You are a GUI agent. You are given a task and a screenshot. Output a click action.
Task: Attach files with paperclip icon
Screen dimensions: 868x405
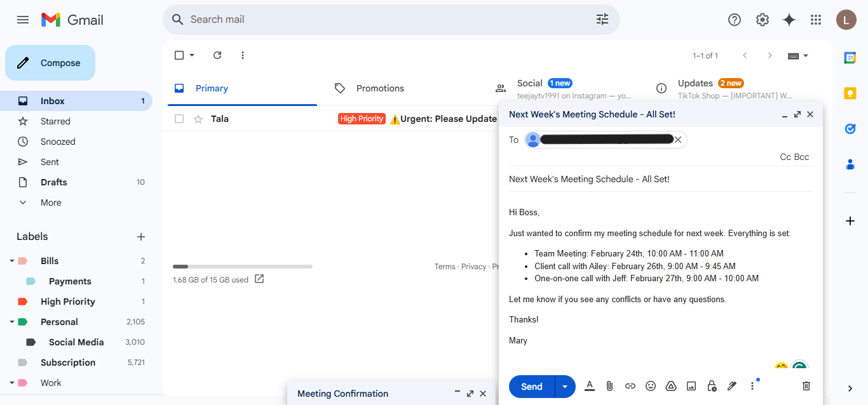point(610,386)
